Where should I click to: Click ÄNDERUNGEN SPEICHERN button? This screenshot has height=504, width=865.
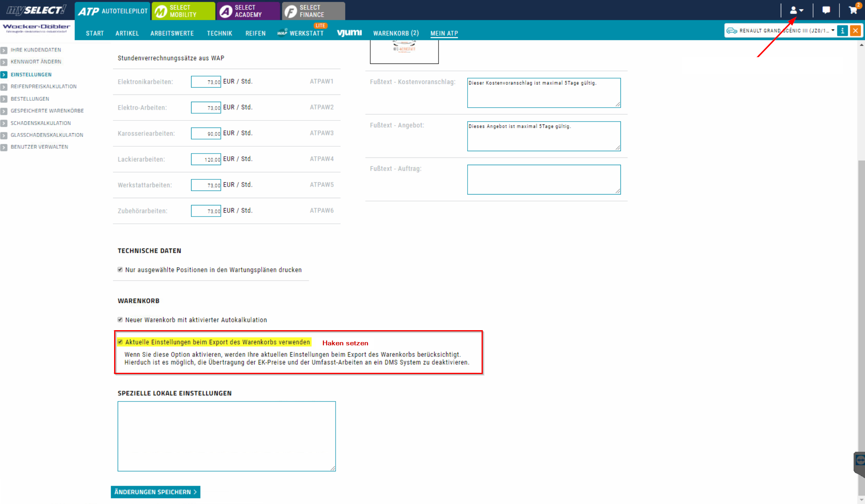(x=156, y=492)
